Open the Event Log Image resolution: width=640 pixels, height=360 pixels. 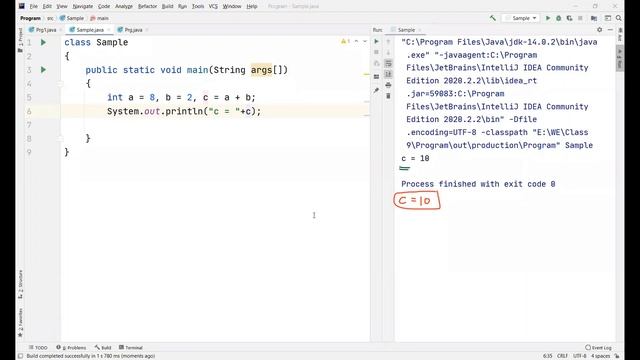(x=598, y=348)
